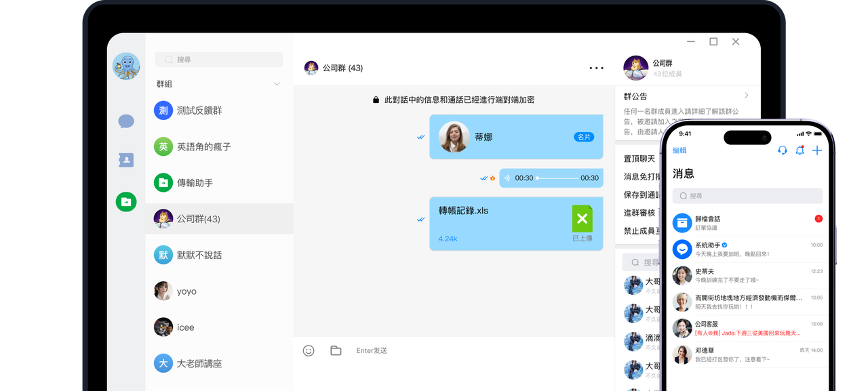
Task: Open the emoji picker in chat input
Action: [x=309, y=350]
